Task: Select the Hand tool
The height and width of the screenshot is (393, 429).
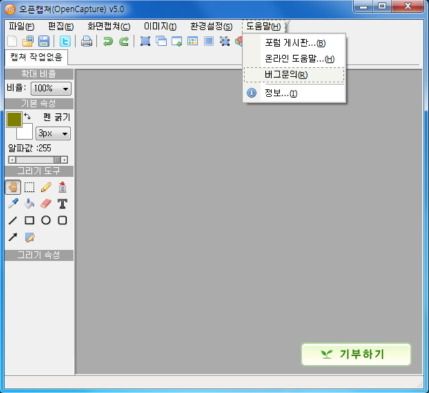Action: pos(13,187)
